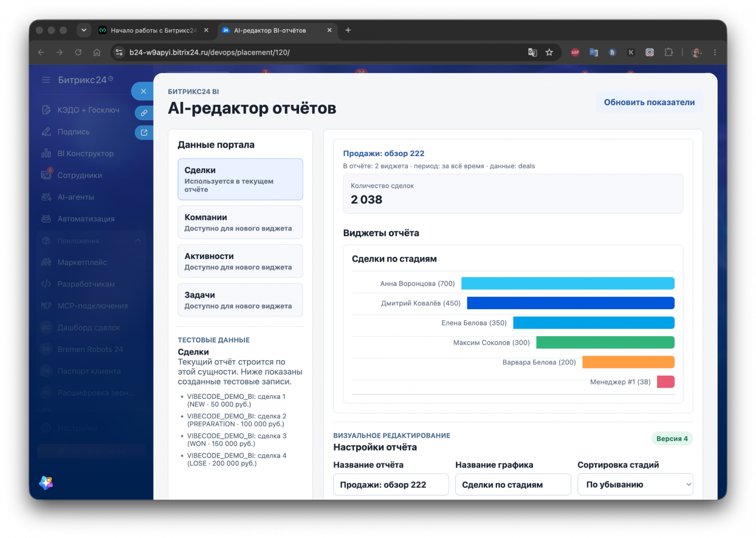Open the browser profile avatar
Screen dimensions: 756x538
(696, 52)
